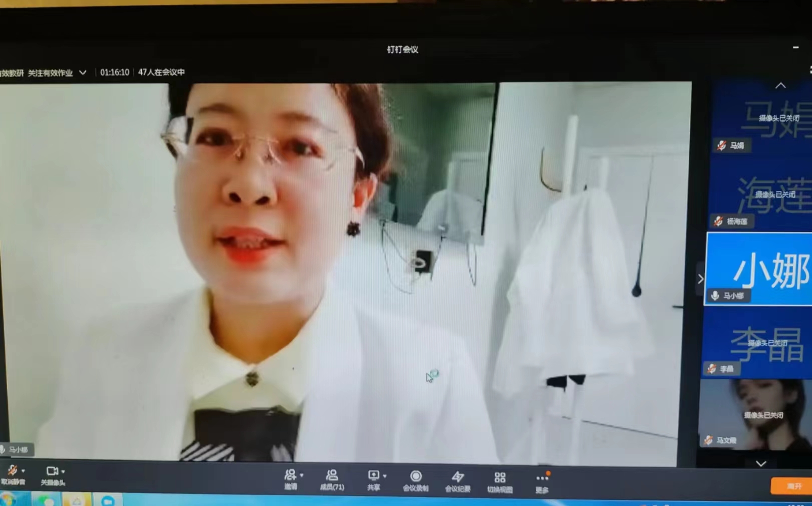Viewport: 812px width, 506px height.
Task: Collapse the participant side panel arrow
Action: pos(700,279)
